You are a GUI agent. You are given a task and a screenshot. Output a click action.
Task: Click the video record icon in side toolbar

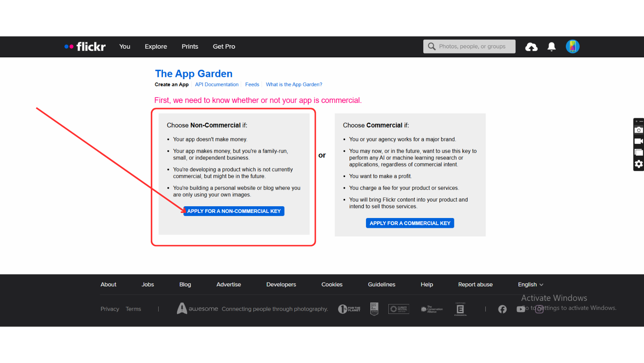(639, 141)
